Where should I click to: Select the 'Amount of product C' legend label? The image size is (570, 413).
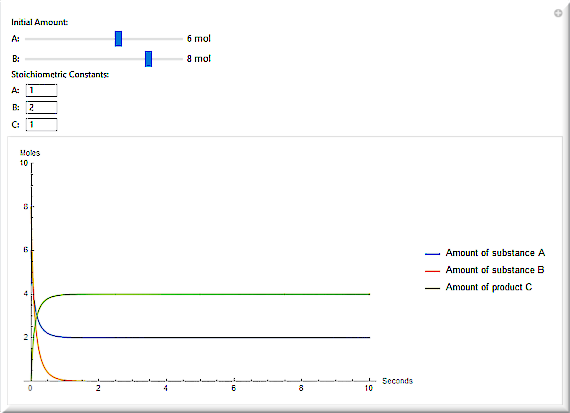click(x=489, y=287)
